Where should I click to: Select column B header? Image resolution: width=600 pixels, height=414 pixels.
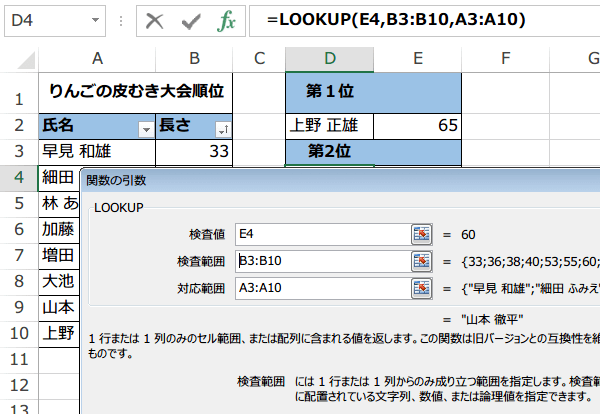coord(194,59)
